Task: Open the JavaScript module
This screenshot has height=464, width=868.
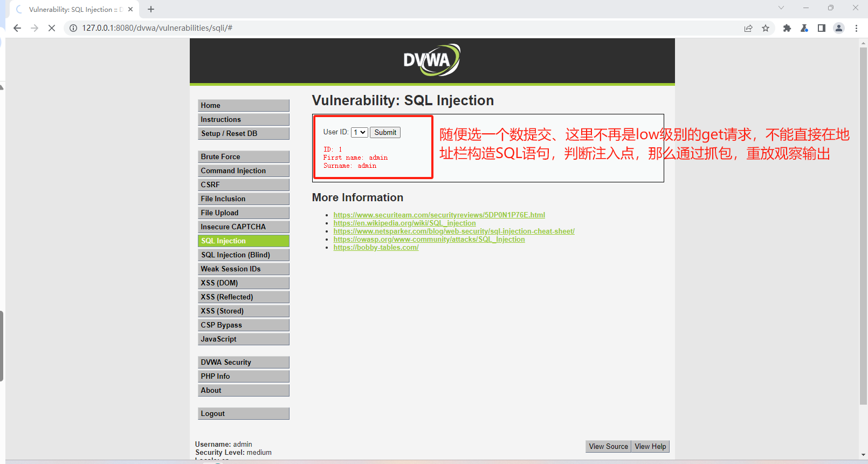Action: pyautogui.click(x=244, y=339)
